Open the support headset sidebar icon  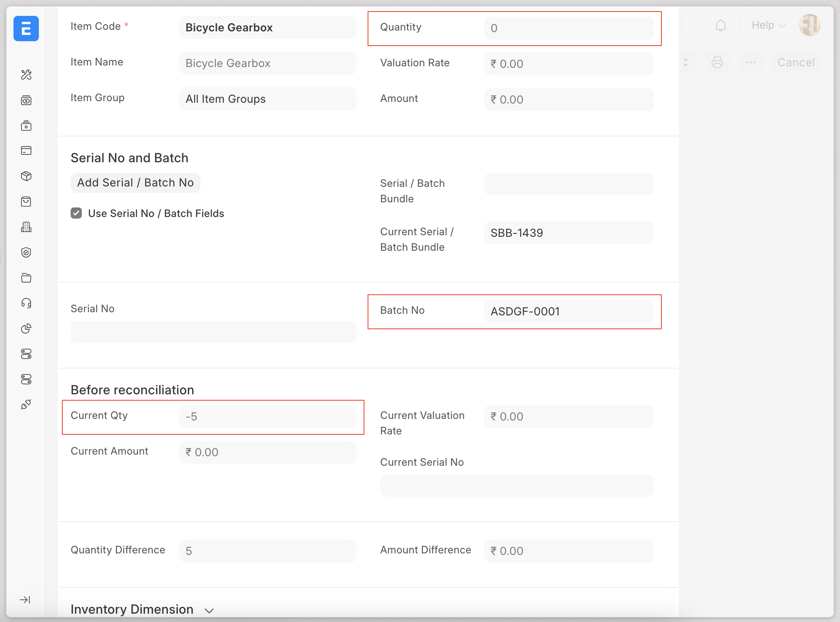tap(26, 303)
